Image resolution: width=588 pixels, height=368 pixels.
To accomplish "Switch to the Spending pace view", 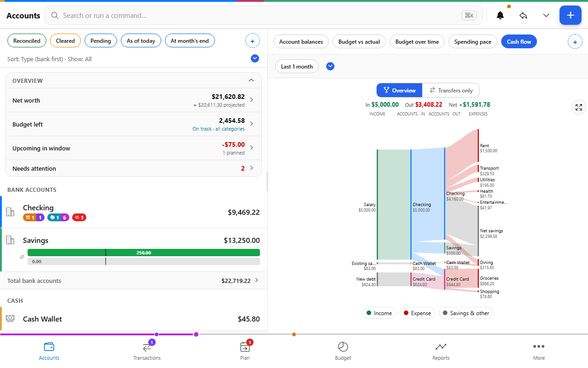I will [473, 42].
